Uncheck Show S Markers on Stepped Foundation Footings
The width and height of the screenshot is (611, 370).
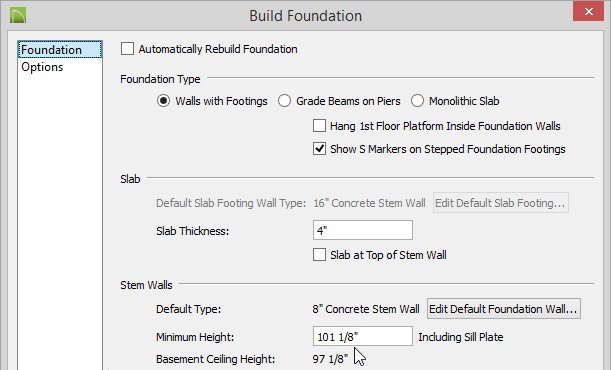click(320, 149)
